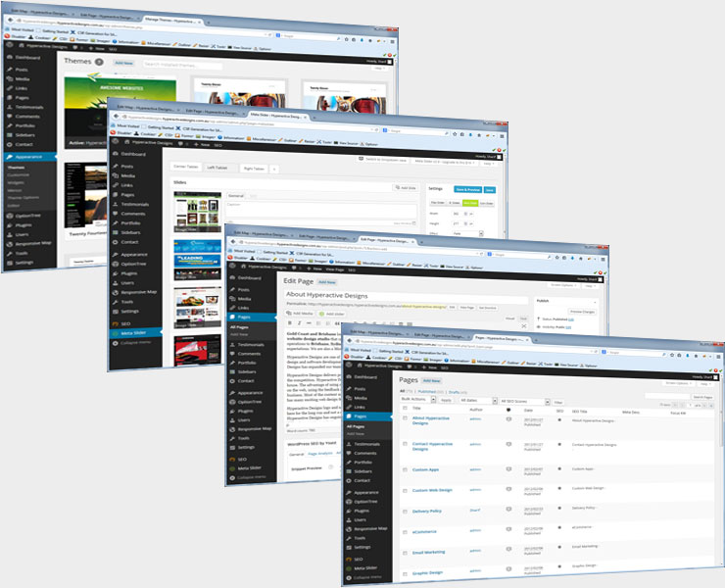Open Portfolio in the Pages window sidebar
The image size is (725, 588).
[362, 463]
